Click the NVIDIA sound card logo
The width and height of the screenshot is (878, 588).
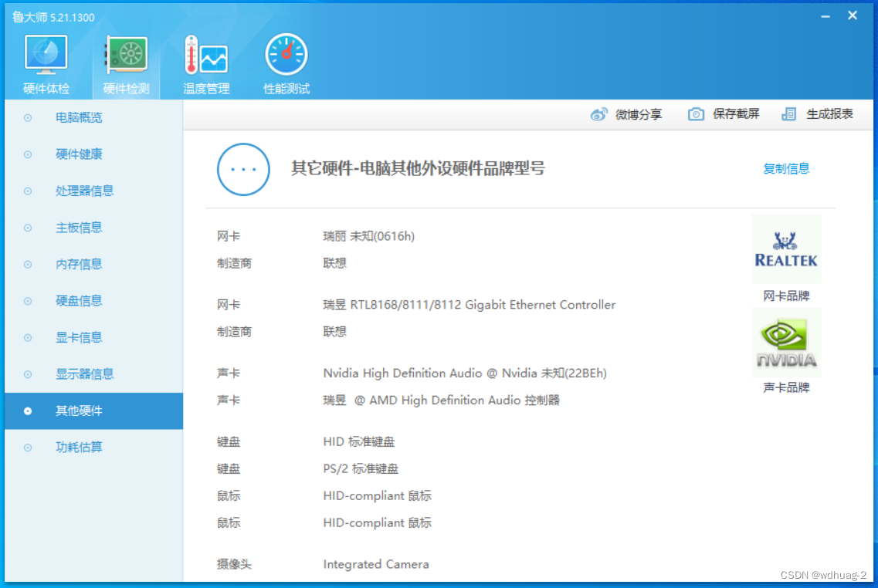click(786, 343)
